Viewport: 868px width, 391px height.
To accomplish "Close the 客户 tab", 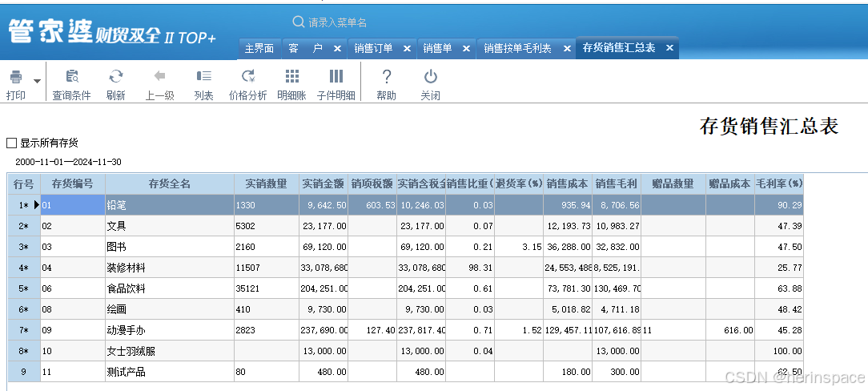I will coord(337,49).
